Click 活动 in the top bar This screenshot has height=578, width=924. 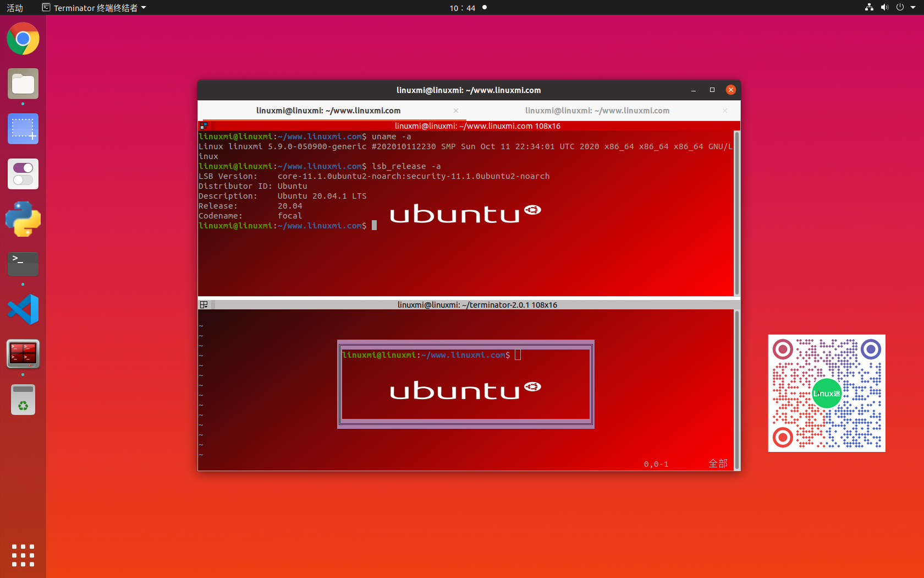click(x=15, y=8)
